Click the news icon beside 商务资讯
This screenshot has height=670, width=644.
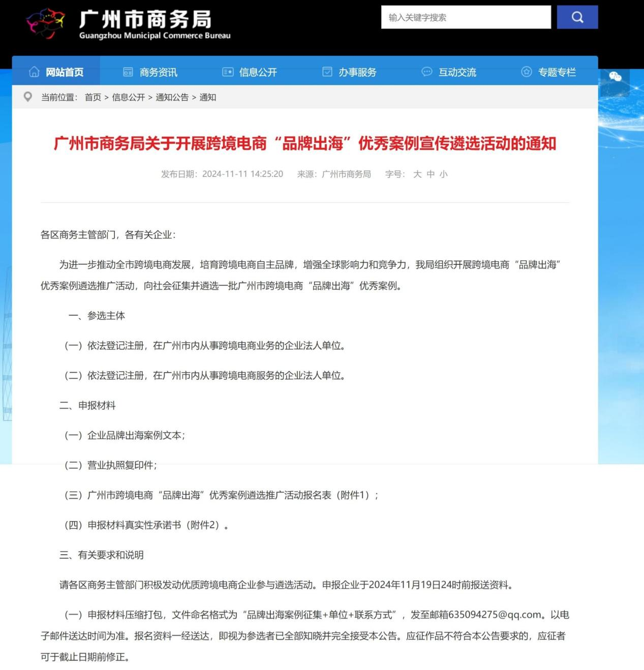pos(128,72)
